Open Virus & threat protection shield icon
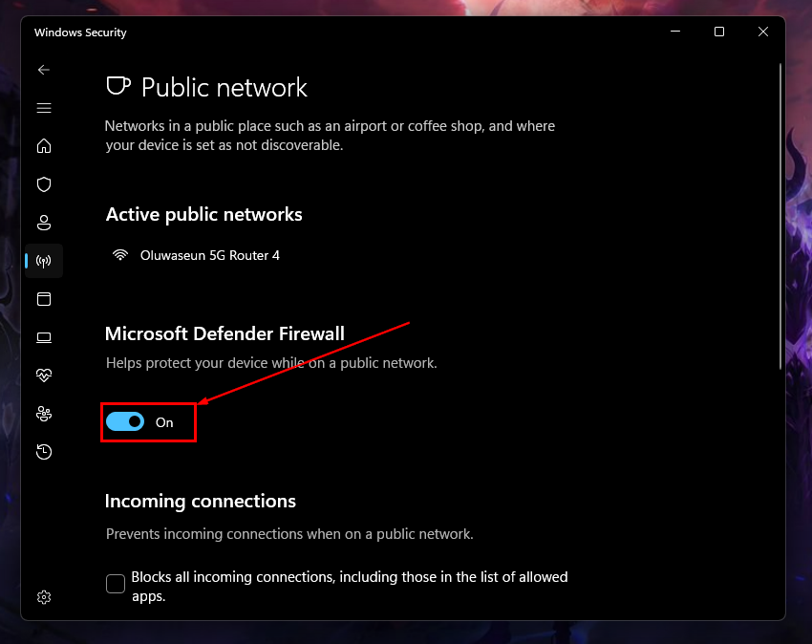This screenshot has width=812, height=644. tap(44, 184)
